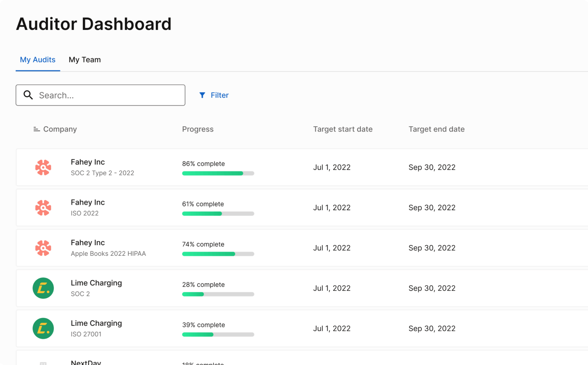This screenshot has width=588, height=365.
Task: Click Fahey Inc logo for ISO 2022 audit
Action: [43, 208]
